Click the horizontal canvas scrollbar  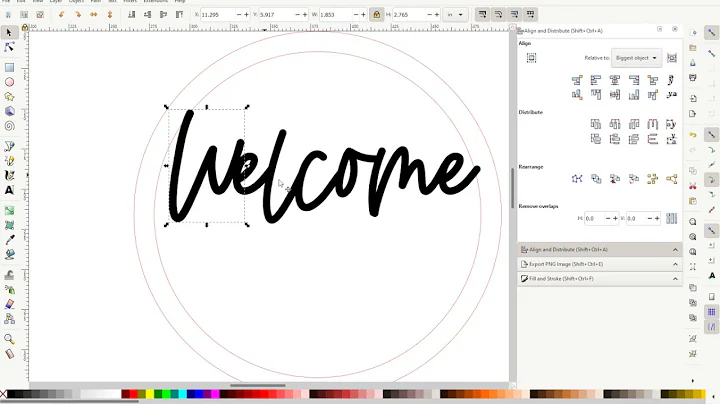(x=258, y=386)
